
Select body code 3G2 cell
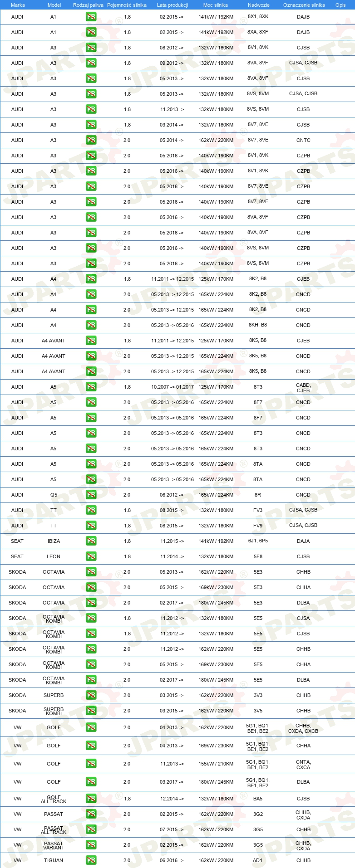click(x=258, y=814)
